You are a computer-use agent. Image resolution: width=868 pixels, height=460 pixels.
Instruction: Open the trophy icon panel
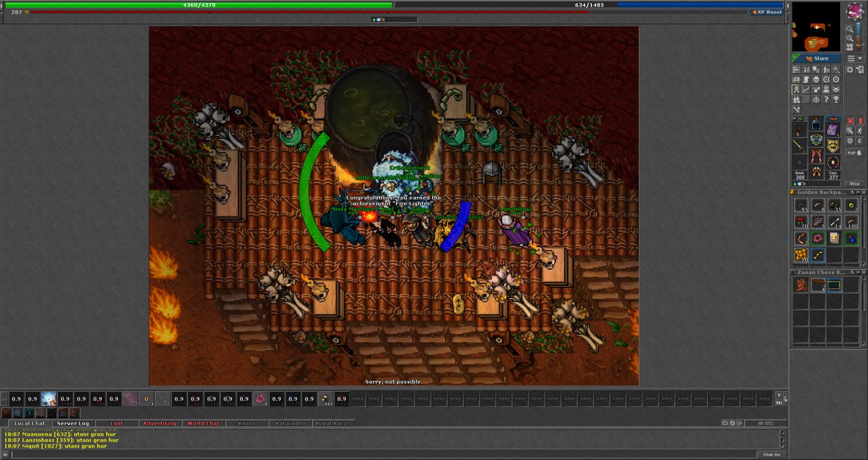click(x=836, y=100)
